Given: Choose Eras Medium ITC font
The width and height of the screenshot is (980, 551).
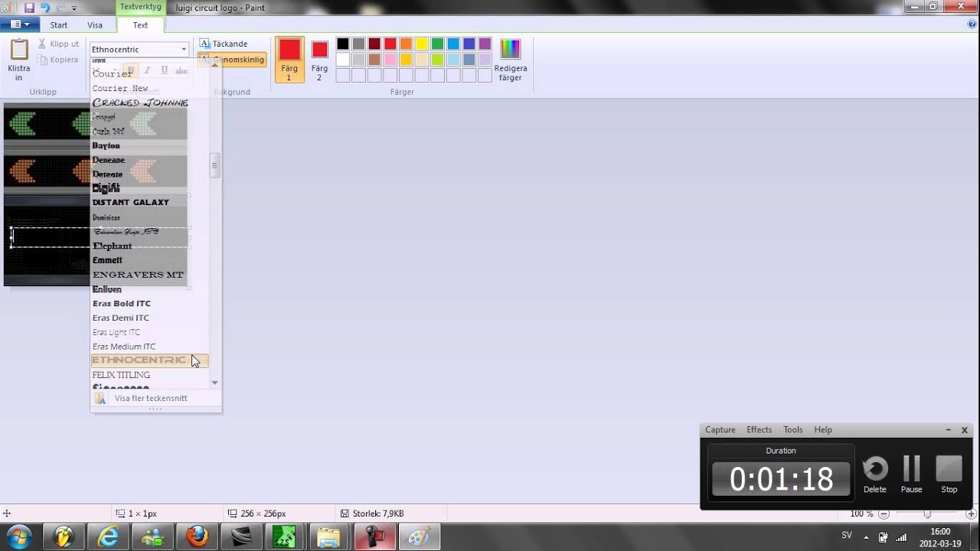Looking at the screenshot, I should pyautogui.click(x=124, y=347).
